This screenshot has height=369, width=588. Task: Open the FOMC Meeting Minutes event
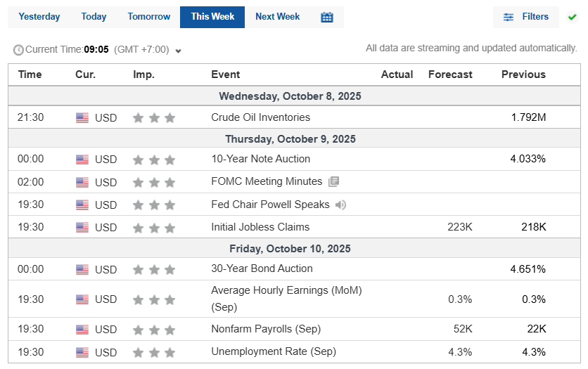click(x=267, y=181)
